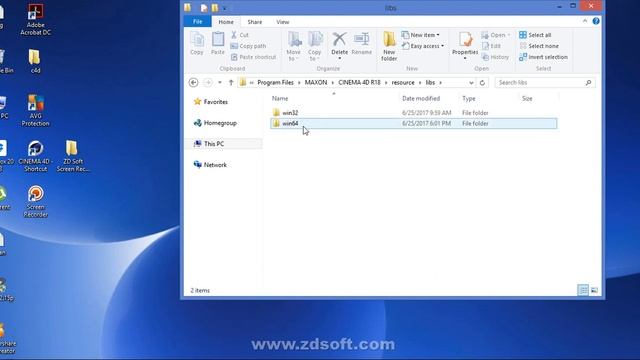Select This PC in the navigation pane
This screenshot has height=360, width=640.
[x=209, y=144]
